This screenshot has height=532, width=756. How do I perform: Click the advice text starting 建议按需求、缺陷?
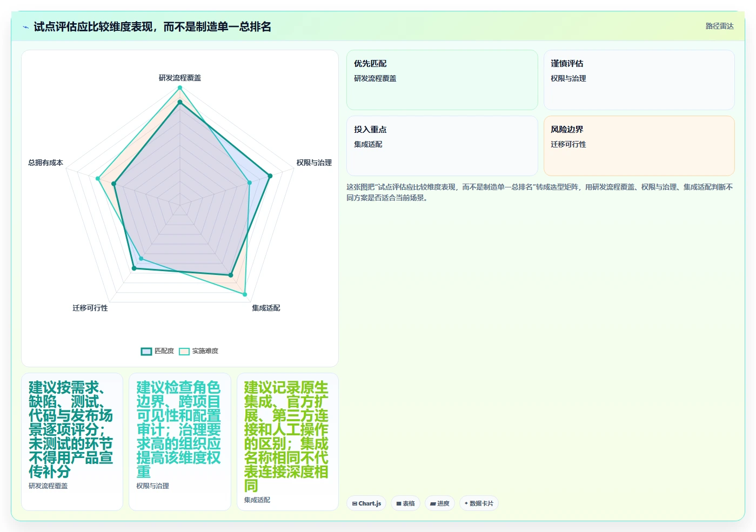pyautogui.click(x=71, y=429)
